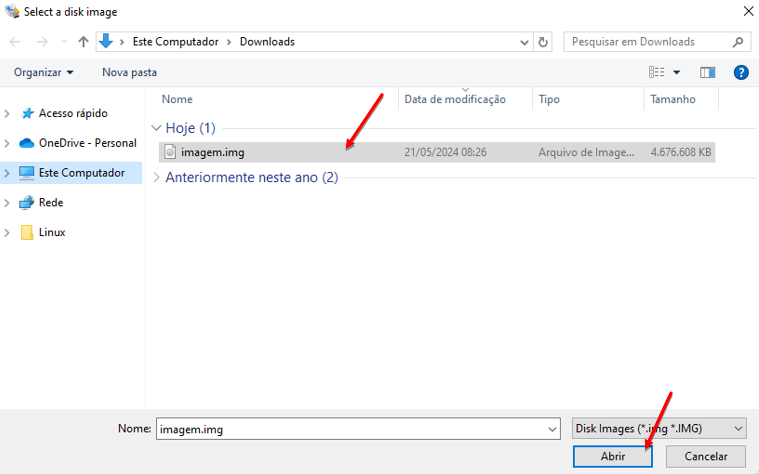The height and width of the screenshot is (474, 759).
Task: Expand Acesso rápido tree node
Action: [9, 113]
